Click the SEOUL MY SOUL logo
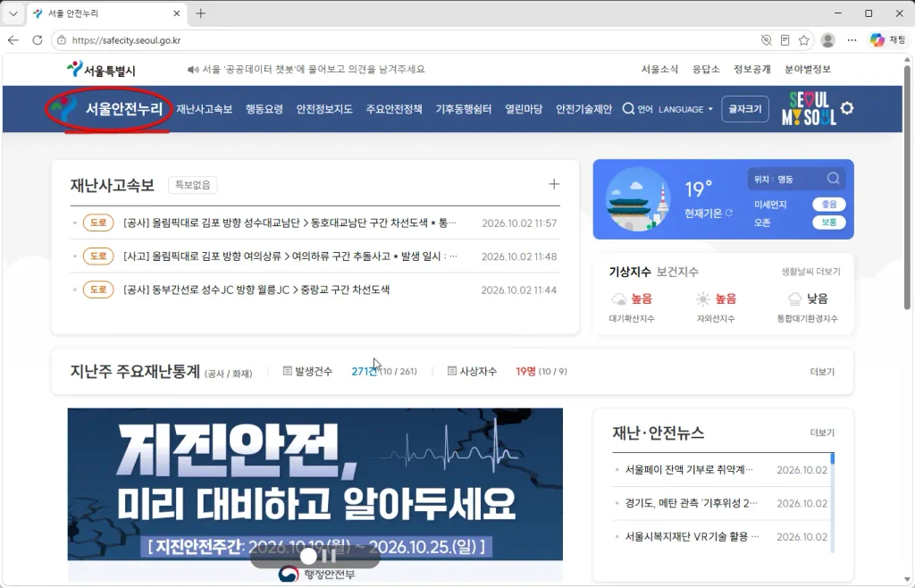Screen dimensions: 915x588 809,108
